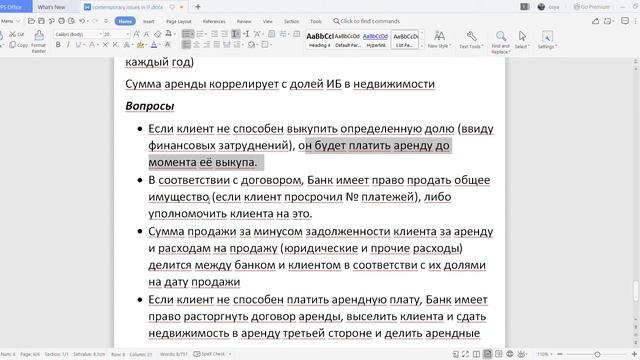The image size is (640, 360).
Task: Open the View ribbon tab
Action: coord(267,21)
